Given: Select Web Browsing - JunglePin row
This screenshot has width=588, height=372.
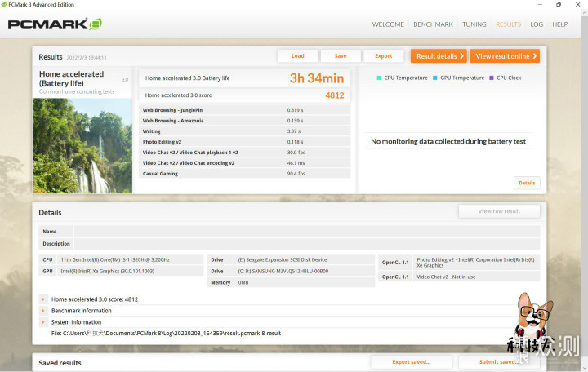Looking at the screenshot, I should (244, 110).
